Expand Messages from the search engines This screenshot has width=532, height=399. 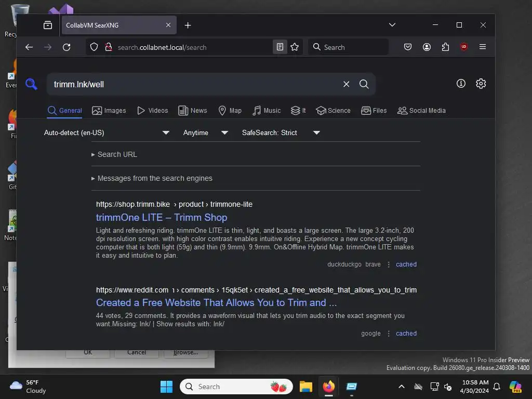pyautogui.click(x=152, y=178)
